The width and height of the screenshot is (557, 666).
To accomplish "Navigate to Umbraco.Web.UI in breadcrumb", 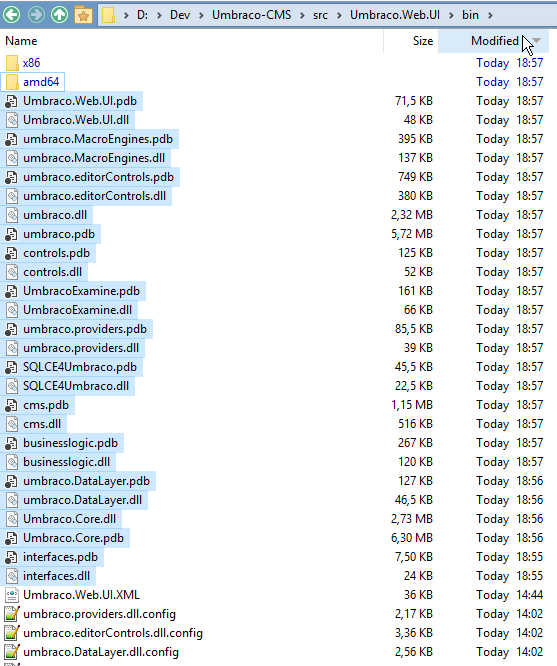I will point(395,15).
